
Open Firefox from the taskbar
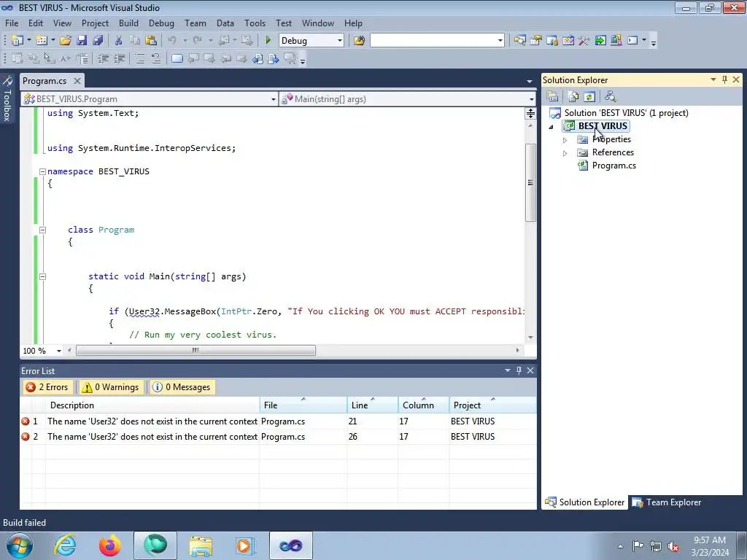click(109, 545)
